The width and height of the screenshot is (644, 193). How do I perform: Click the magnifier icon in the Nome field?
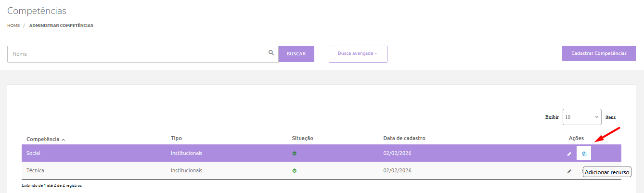(271, 53)
